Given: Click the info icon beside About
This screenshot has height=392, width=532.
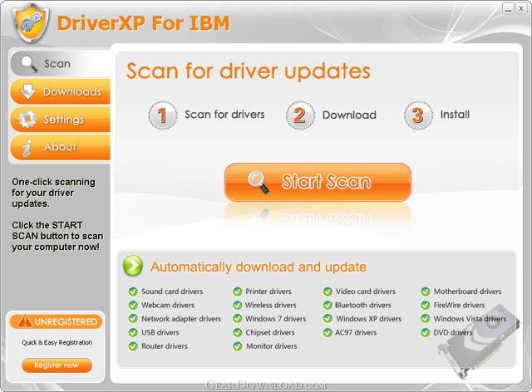Looking at the screenshot, I should (x=27, y=148).
